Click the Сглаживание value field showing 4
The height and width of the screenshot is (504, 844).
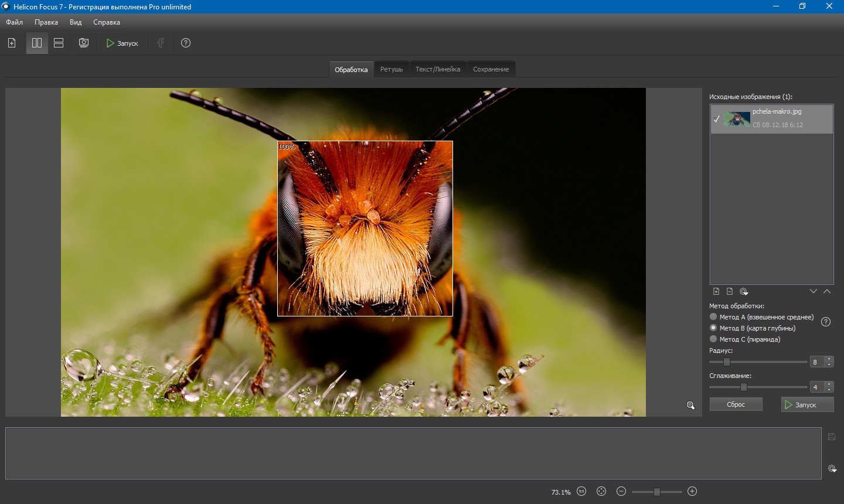818,387
